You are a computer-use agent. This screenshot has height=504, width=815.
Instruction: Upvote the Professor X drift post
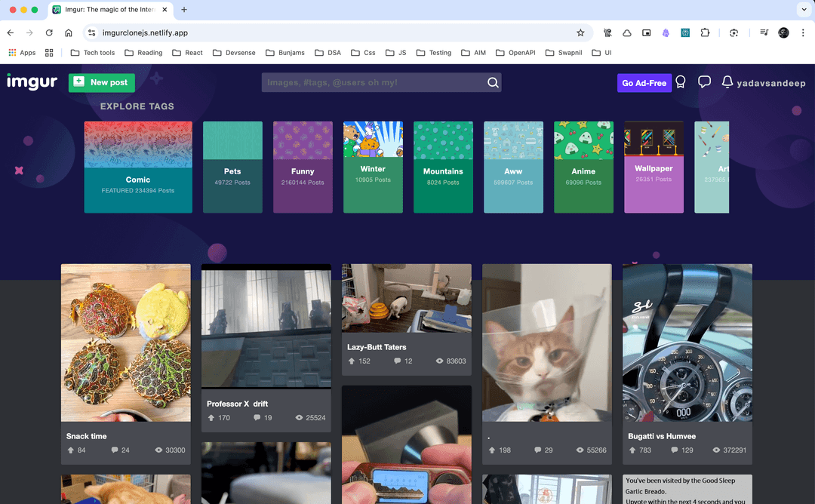(x=211, y=418)
